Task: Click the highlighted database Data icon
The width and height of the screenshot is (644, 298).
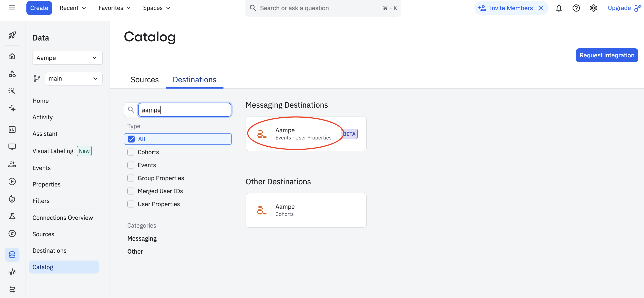Action: tap(12, 254)
